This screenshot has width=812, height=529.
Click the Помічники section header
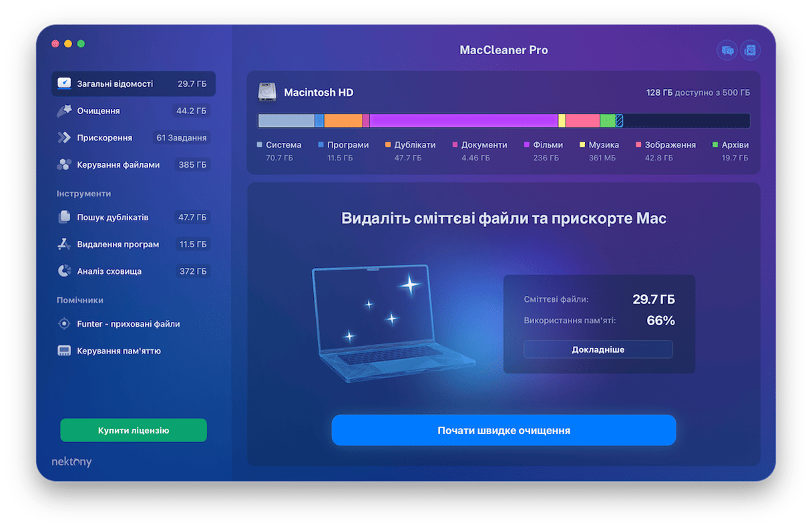click(80, 301)
